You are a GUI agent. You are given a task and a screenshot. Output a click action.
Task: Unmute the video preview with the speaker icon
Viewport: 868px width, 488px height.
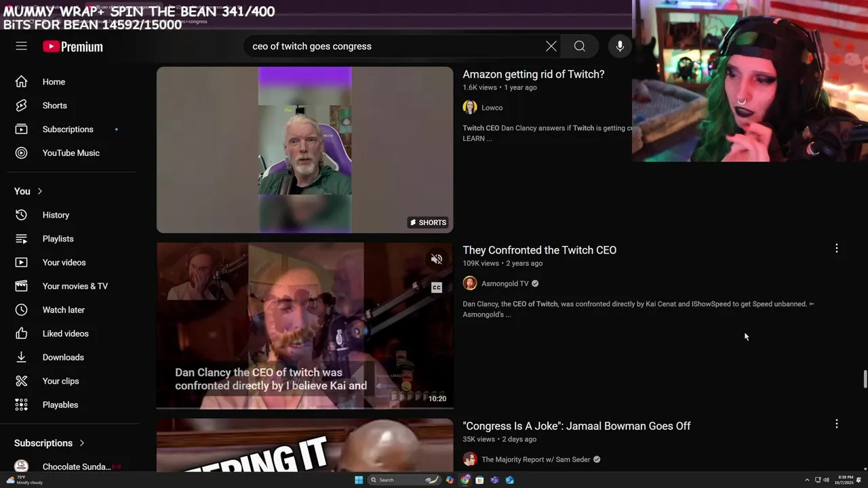pos(437,260)
